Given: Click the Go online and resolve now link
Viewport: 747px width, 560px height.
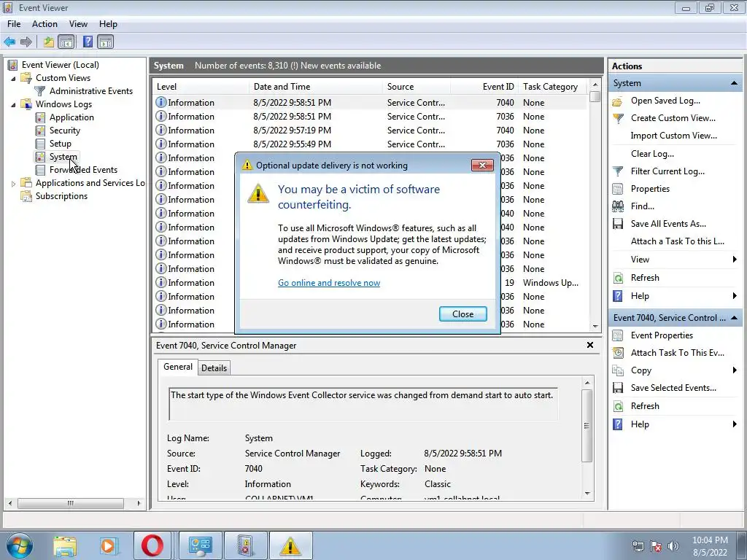Looking at the screenshot, I should tap(329, 283).
